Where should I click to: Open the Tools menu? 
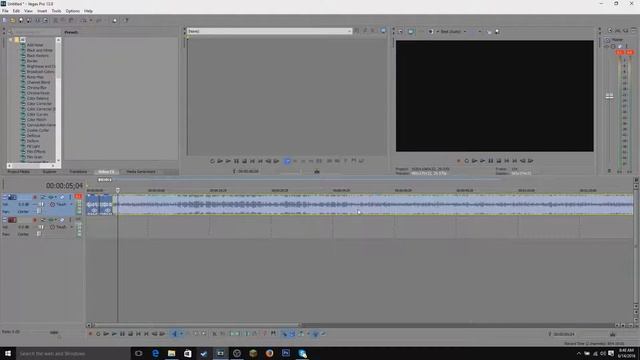tap(56, 11)
